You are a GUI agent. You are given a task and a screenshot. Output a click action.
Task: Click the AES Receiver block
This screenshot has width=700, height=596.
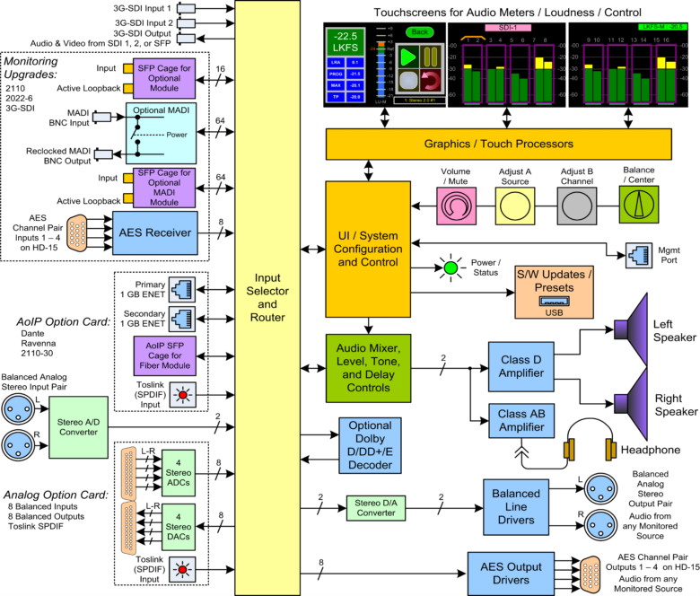click(155, 233)
